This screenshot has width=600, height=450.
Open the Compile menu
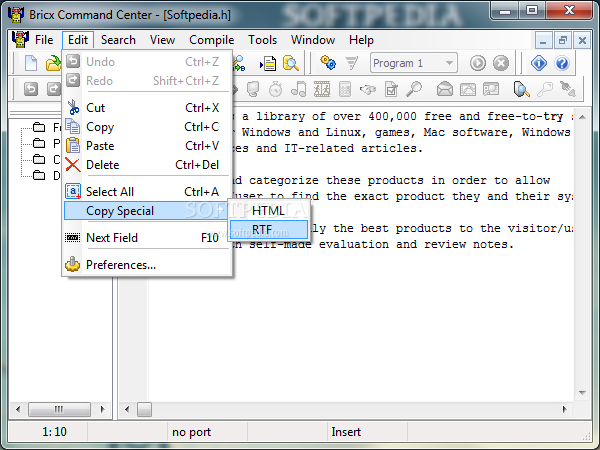[212, 40]
